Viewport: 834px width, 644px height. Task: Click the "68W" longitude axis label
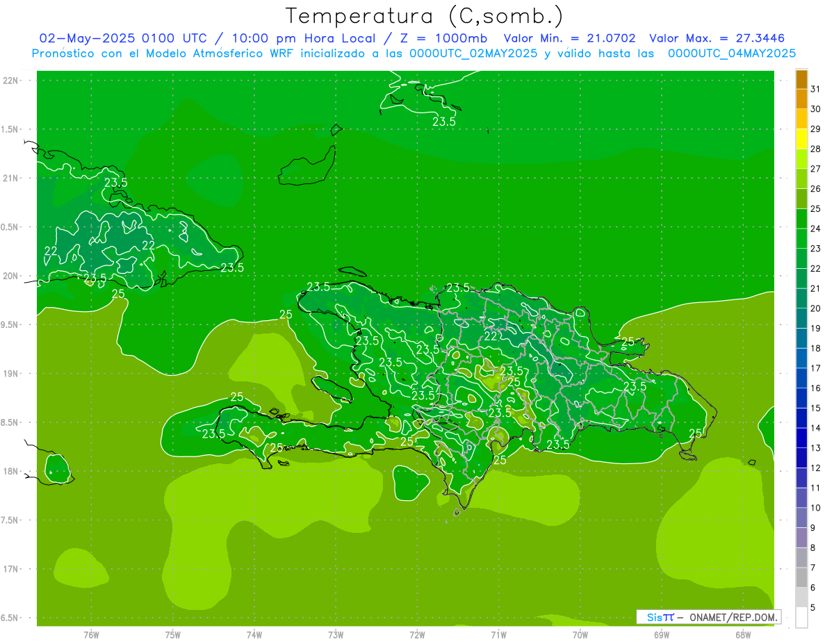pyautogui.click(x=742, y=635)
